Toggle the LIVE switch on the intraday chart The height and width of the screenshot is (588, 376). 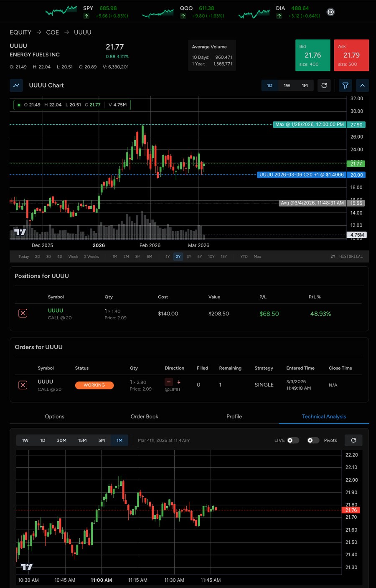click(x=293, y=440)
